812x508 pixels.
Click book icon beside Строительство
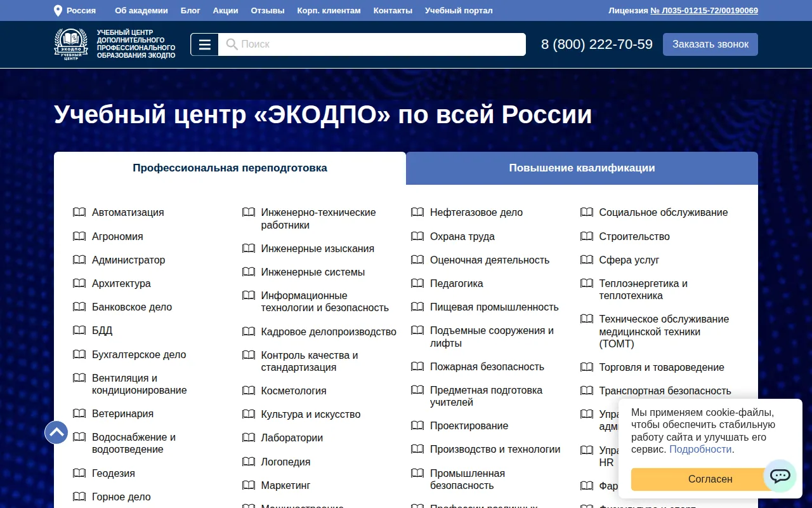[587, 236]
